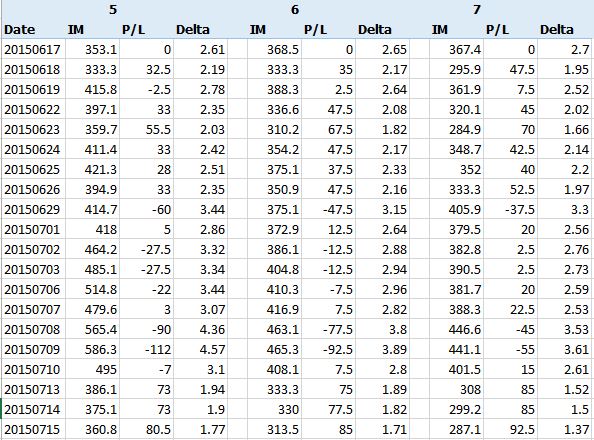Click the group 6 header cell
Image resolution: width=594 pixels, height=440 pixels.
(274, 9)
